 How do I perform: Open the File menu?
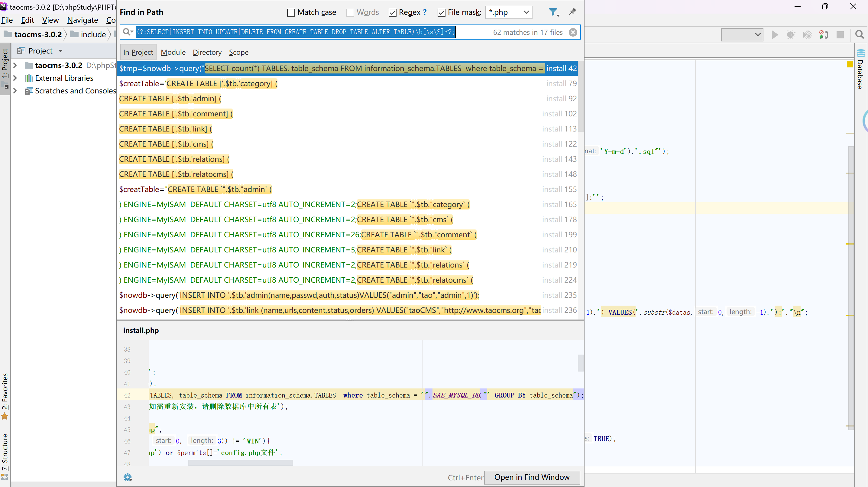[7, 20]
